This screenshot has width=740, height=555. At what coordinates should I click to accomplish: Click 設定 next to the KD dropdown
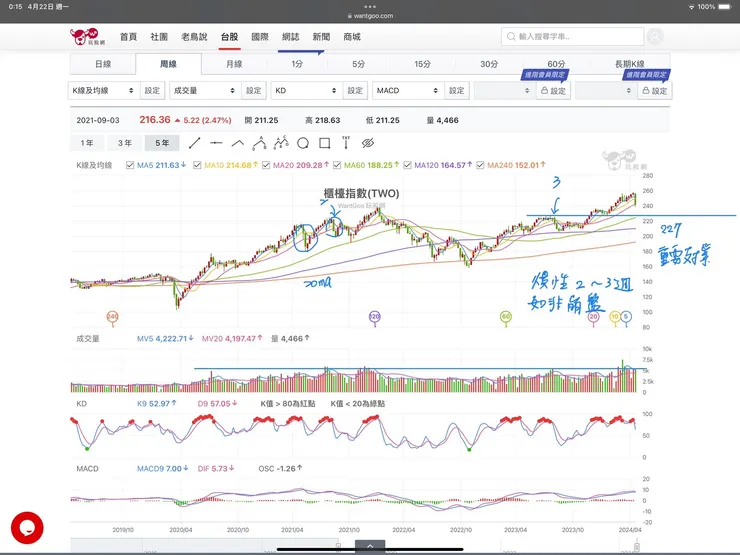355,91
